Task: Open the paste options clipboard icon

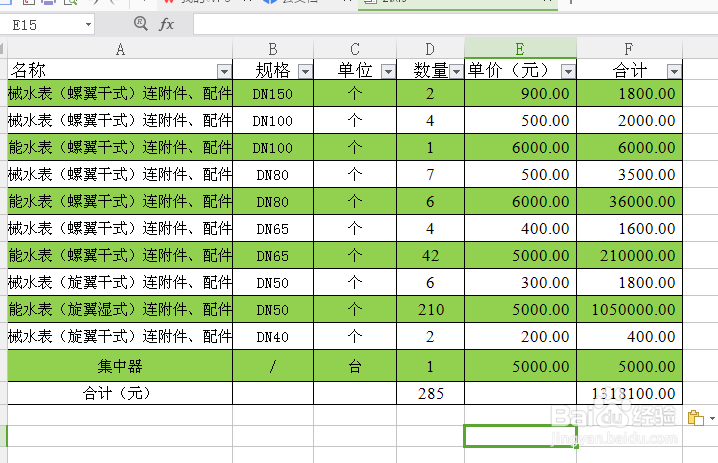Action: click(696, 418)
